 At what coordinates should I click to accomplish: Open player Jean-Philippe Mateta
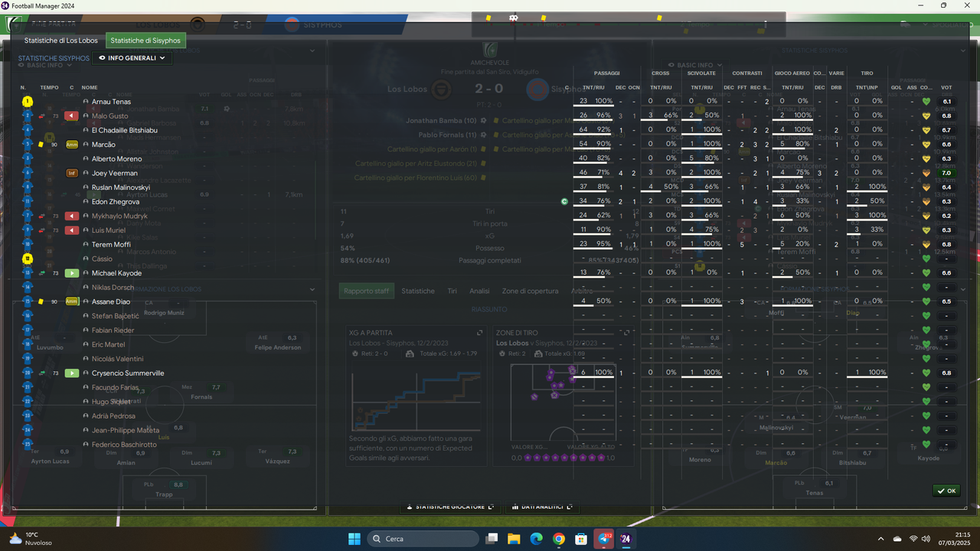(x=125, y=431)
